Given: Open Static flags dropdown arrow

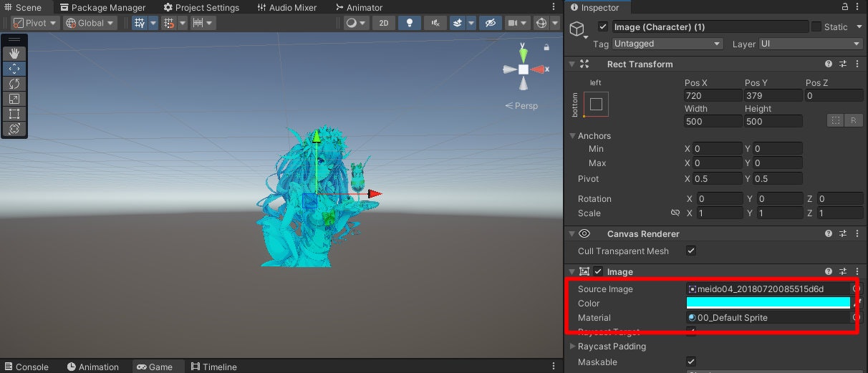Looking at the screenshot, I should 860,26.
